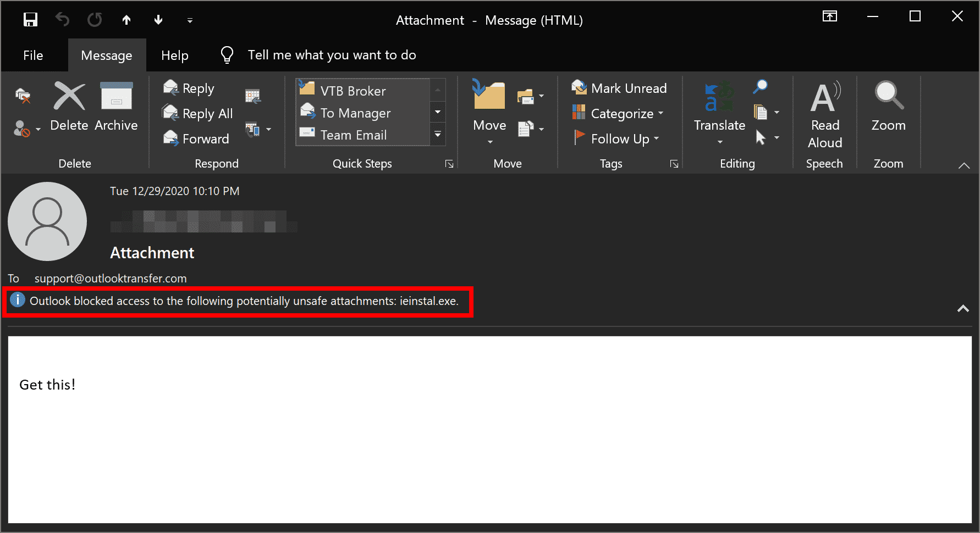Open the Help tab
Screen dimensions: 980x533
click(174, 55)
